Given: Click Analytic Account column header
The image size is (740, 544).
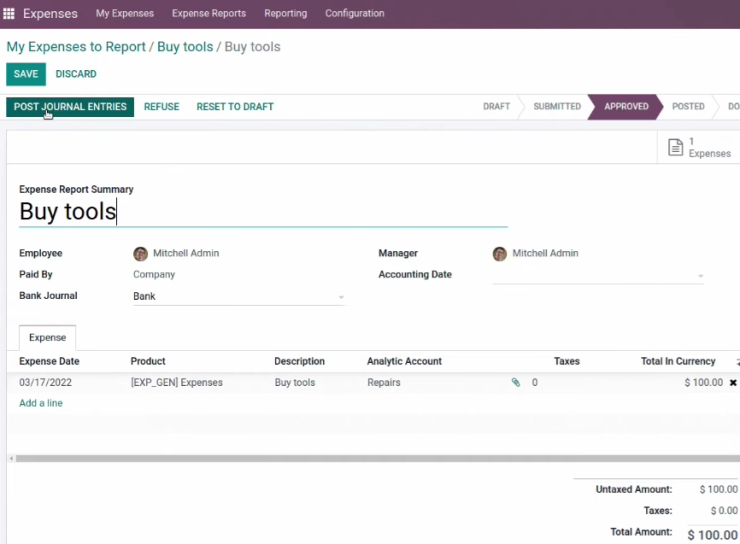Looking at the screenshot, I should coord(404,361).
